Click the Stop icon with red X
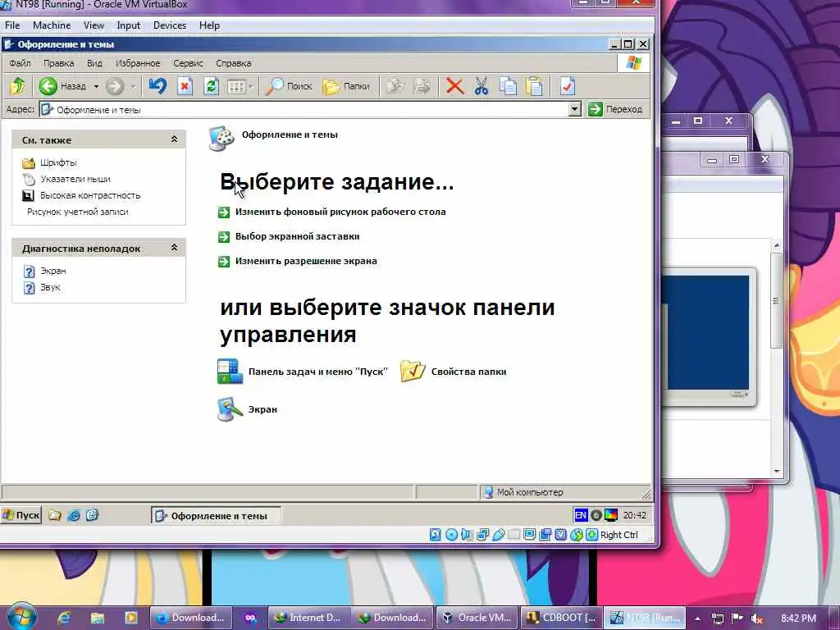The image size is (840, 630). tap(185, 85)
